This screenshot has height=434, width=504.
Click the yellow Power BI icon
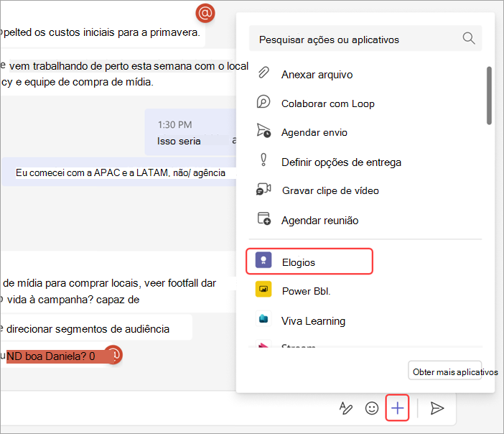pyautogui.click(x=263, y=289)
